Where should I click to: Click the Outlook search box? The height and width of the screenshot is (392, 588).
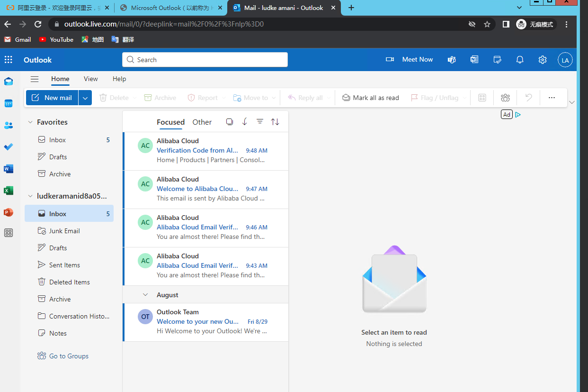click(205, 60)
